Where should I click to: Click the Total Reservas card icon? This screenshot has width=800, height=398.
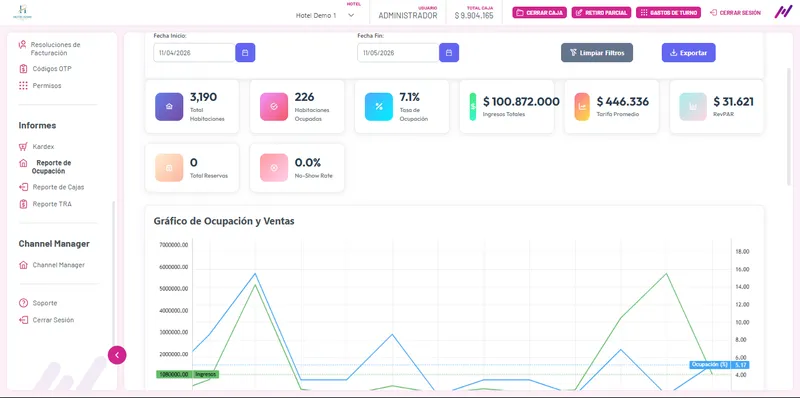tap(169, 168)
